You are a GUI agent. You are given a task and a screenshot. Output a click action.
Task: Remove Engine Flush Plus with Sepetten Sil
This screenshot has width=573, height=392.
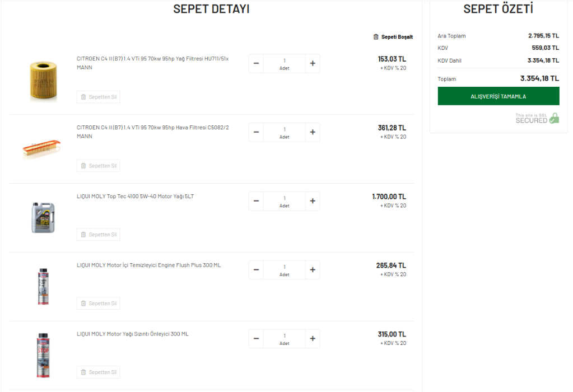pyautogui.click(x=99, y=303)
